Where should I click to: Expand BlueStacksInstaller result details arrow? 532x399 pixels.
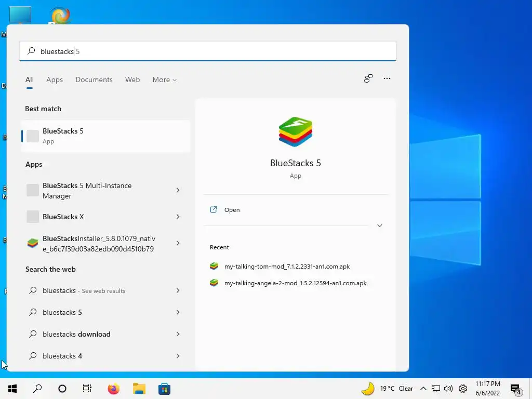tap(178, 243)
